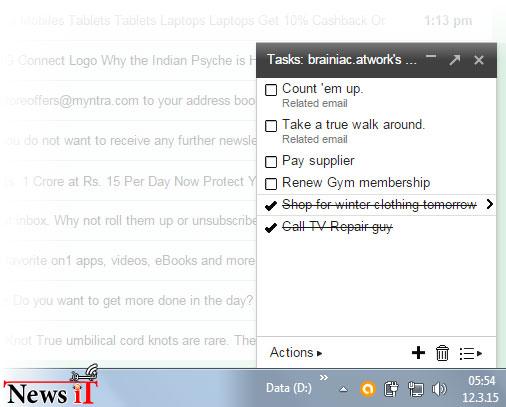This screenshot has height=407, width=506.
Task: Close the Tasks panel
Action: click(479, 60)
